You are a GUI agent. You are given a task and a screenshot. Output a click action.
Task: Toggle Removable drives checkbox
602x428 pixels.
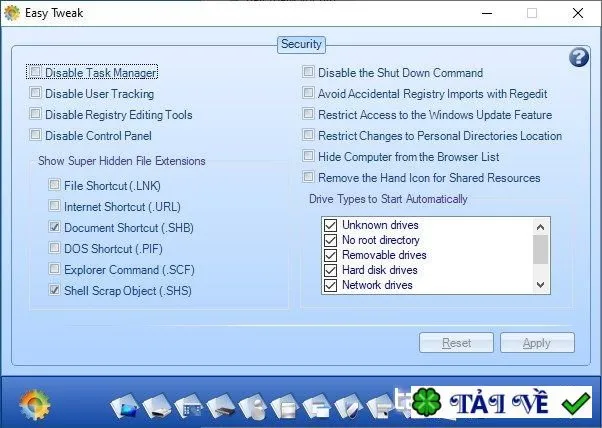tap(331, 255)
